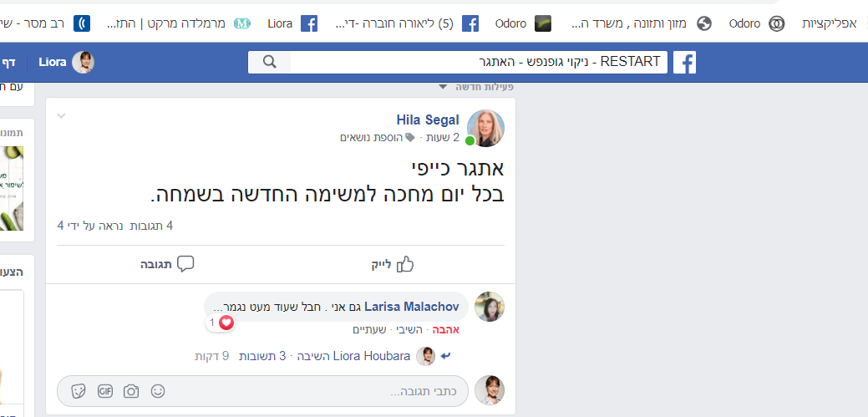Click the speech bubble comment button on post

167,264
